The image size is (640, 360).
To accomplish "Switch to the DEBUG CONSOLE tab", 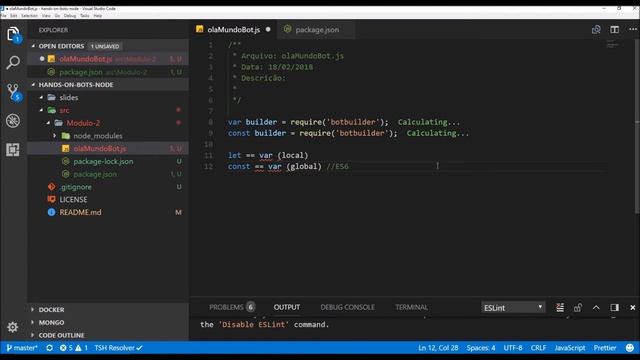I will [347, 307].
